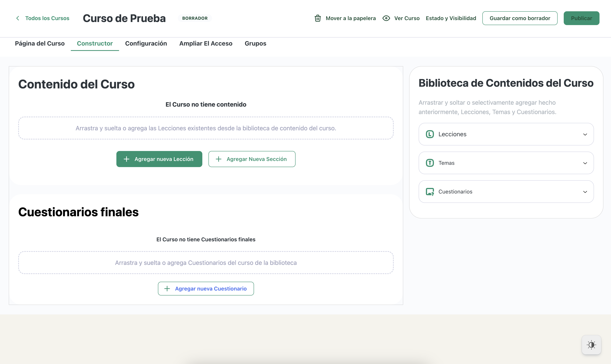Open the Temas library section
611x364 pixels.
click(506, 163)
